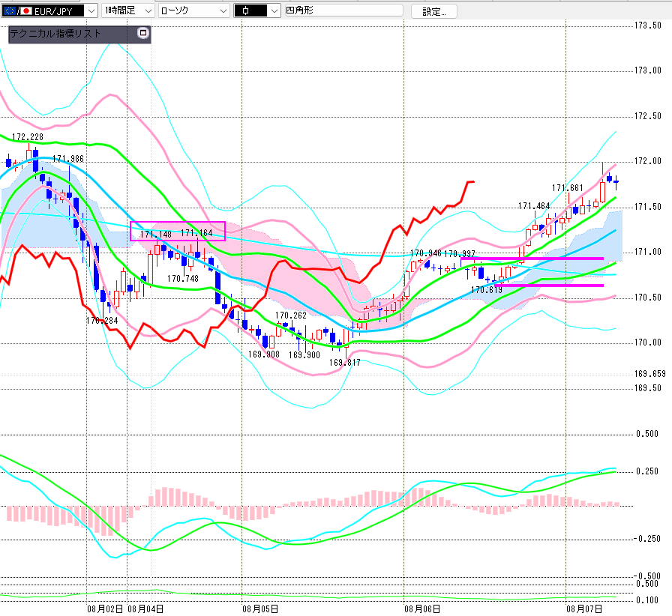672x616 pixels.
Task: Click the 171.164 price label
Action: [x=196, y=233]
